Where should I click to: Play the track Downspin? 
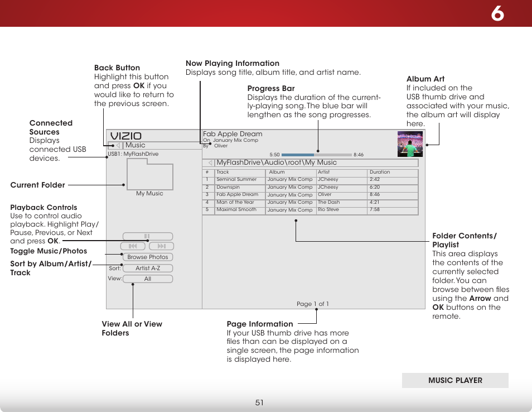click(x=228, y=187)
